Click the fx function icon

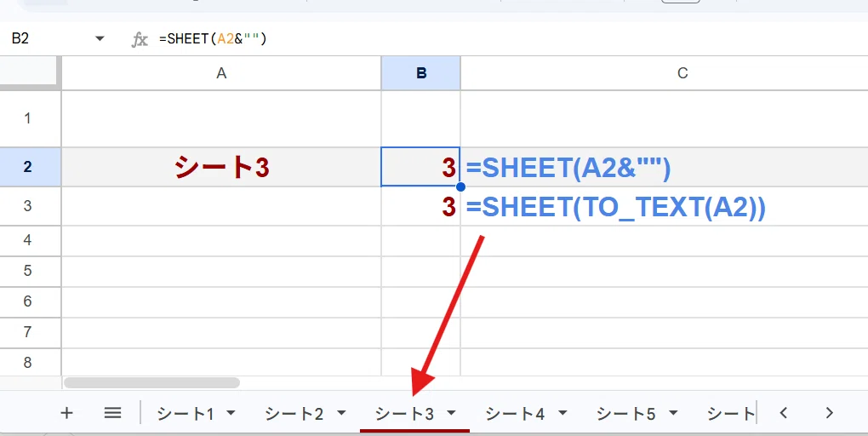tap(140, 39)
